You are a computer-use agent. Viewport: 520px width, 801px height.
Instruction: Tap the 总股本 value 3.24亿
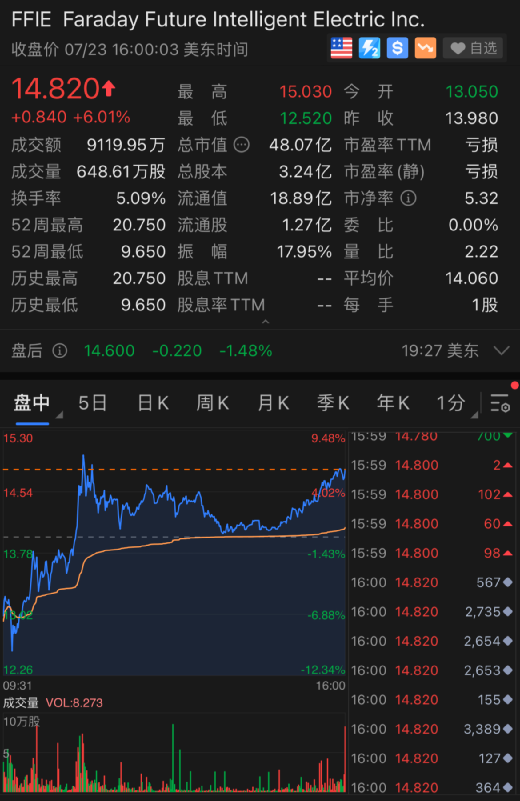point(305,172)
